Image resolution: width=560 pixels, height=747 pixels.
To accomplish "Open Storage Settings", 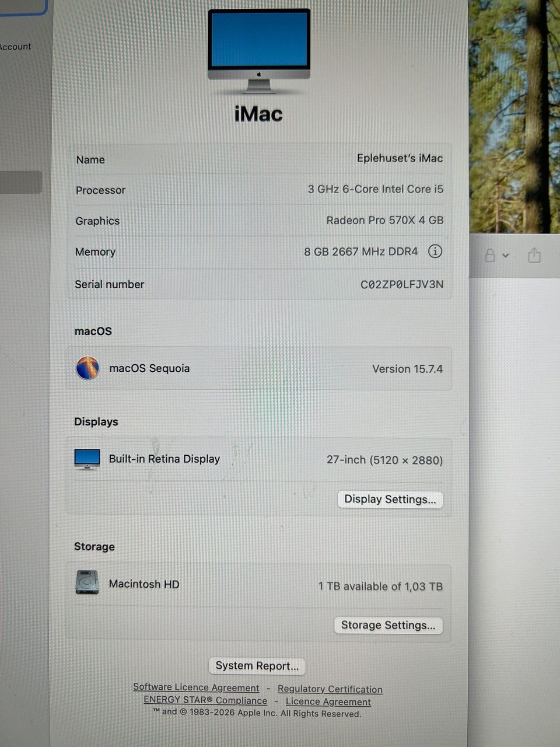I will 388,625.
